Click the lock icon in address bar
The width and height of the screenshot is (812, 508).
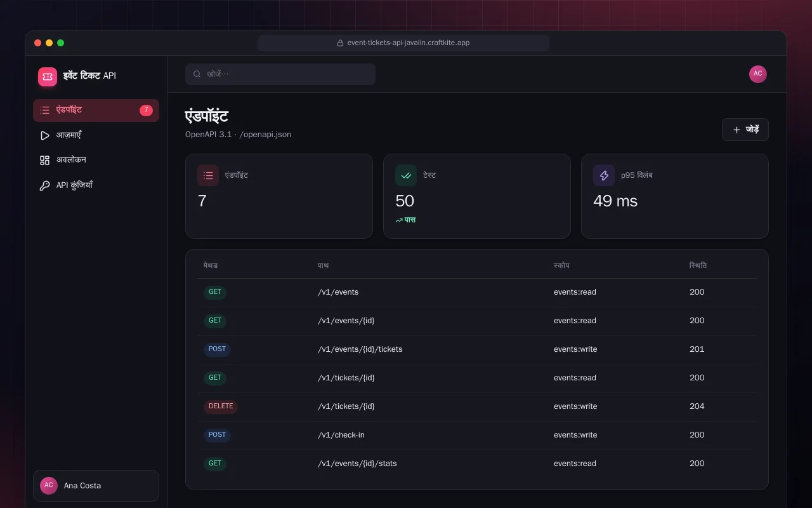pos(340,43)
